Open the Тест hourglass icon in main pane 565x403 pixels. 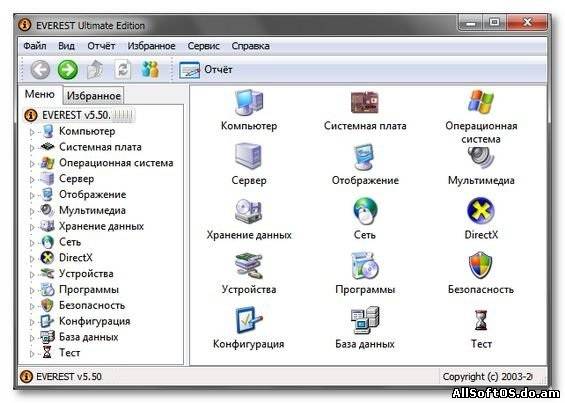point(481,320)
